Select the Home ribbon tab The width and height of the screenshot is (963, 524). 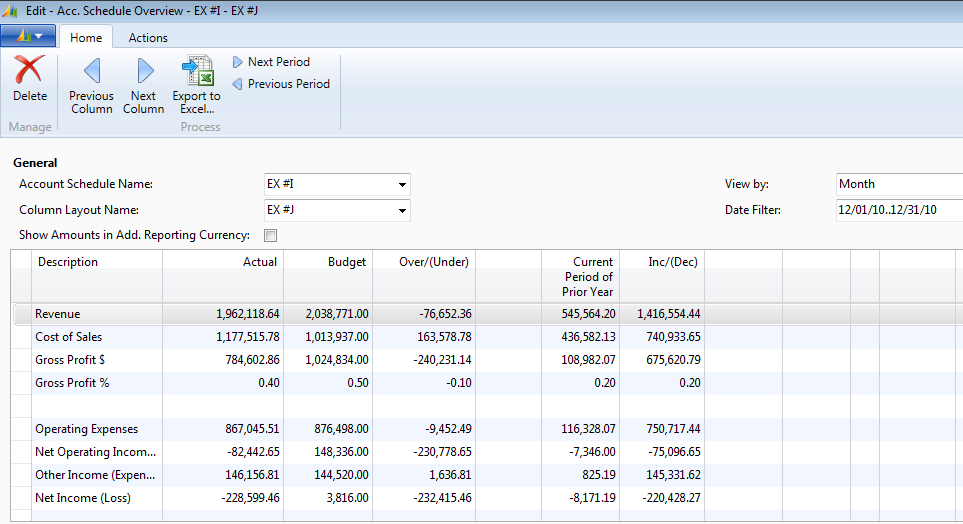[85, 37]
